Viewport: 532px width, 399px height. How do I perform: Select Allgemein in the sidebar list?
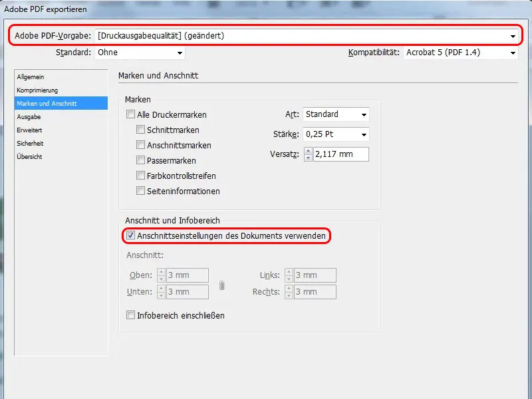(61, 77)
